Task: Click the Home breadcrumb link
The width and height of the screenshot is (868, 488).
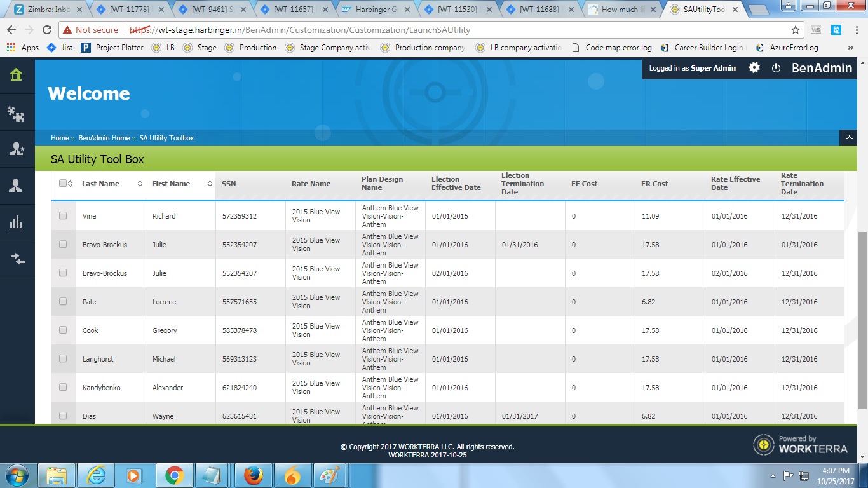Action: (x=60, y=138)
